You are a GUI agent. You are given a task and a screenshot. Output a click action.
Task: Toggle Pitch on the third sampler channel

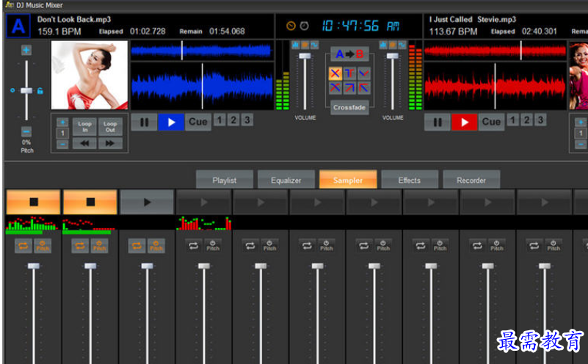coord(156,246)
